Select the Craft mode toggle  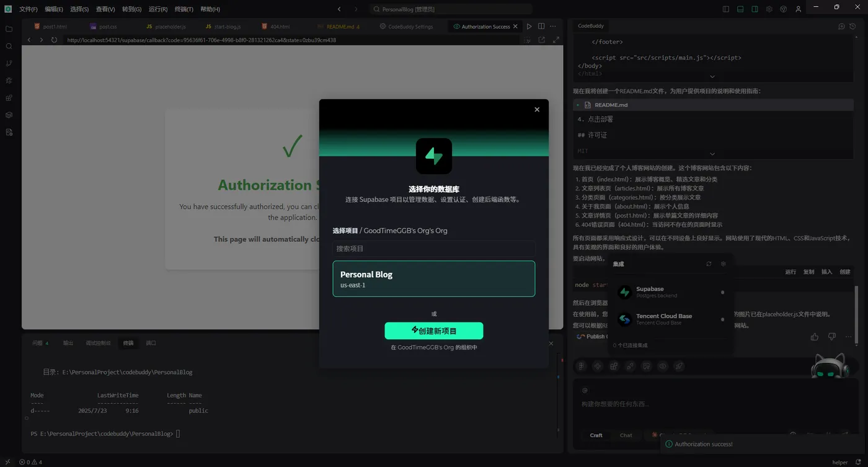tap(596, 435)
